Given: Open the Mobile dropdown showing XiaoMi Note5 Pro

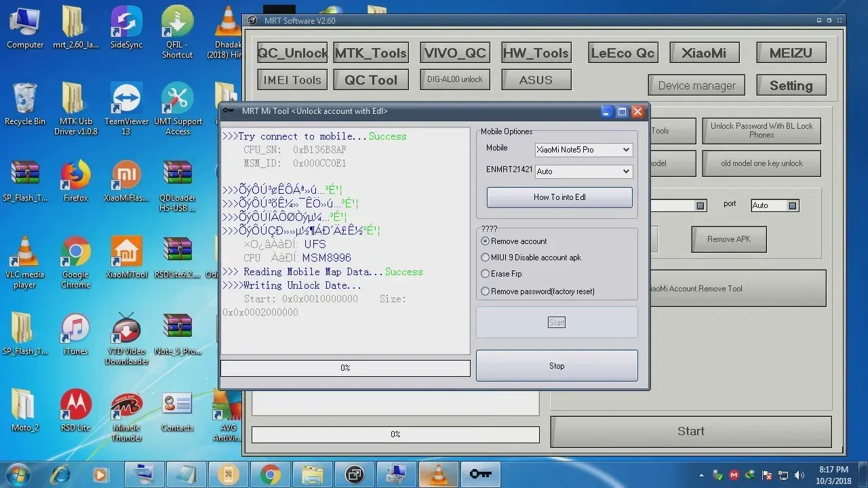Looking at the screenshot, I should 584,150.
